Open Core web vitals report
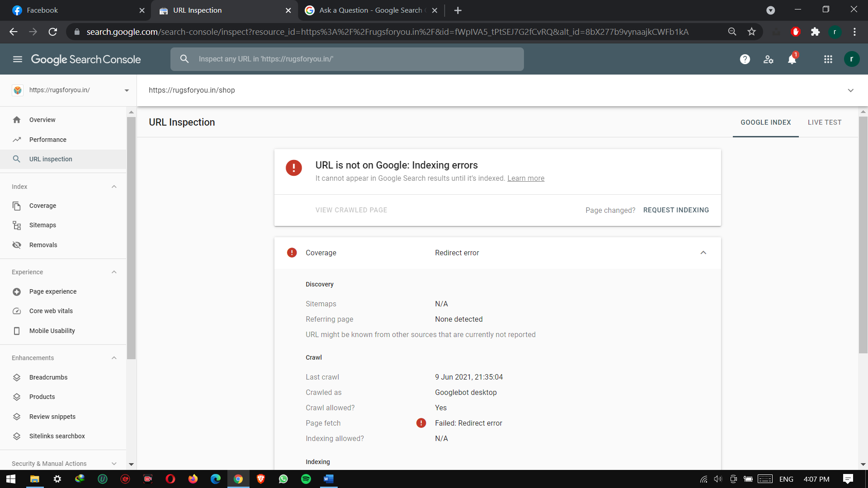This screenshot has width=868, height=488. pos(51,311)
